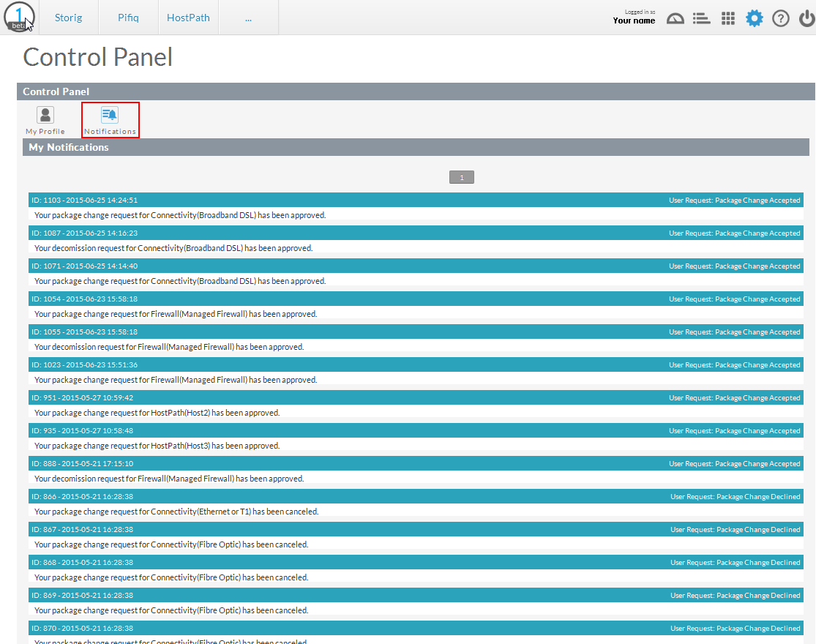Open the Settings gear icon
This screenshot has height=644, width=816.
tap(754, 18)
